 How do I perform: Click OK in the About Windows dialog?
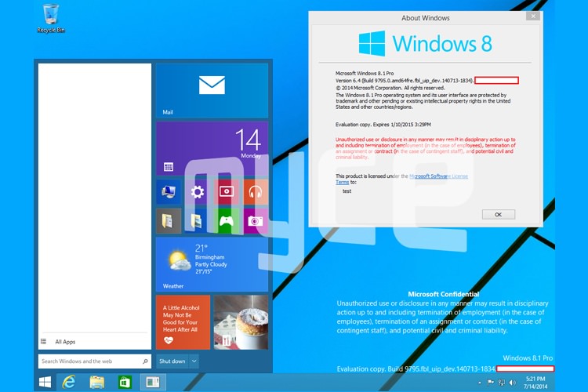coord(499,215)
